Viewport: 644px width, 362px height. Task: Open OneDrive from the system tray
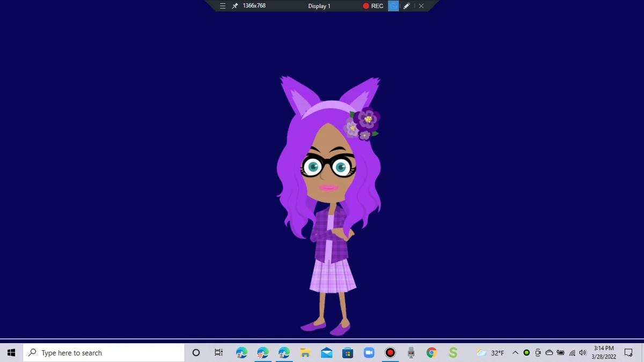click(x=549, y=353)
